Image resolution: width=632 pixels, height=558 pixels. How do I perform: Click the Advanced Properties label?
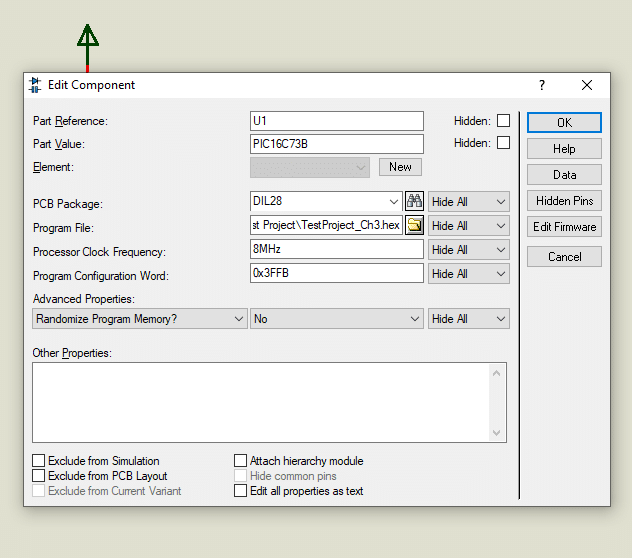(84, 299)
